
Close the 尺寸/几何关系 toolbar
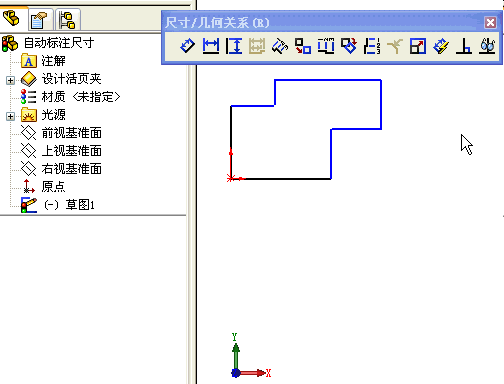pyautogui.click(x=490, y=23)
